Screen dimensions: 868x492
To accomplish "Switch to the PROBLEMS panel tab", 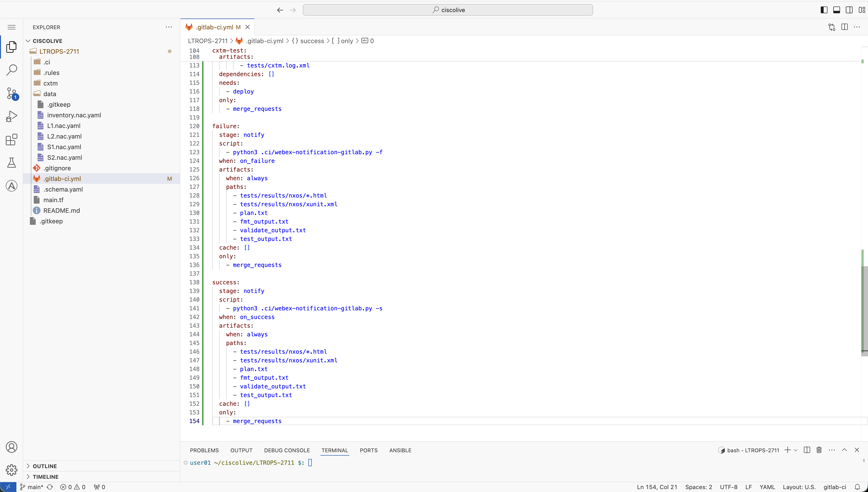I will point(204,450).
